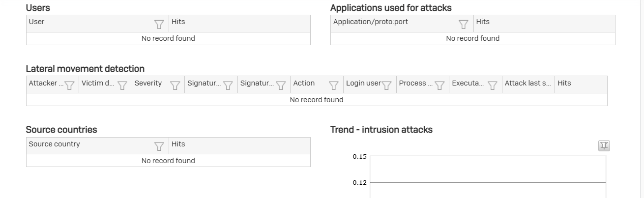The image size is (644, 198).
Task: Open the Action column filter icon
Action: (x=334, y=85)
